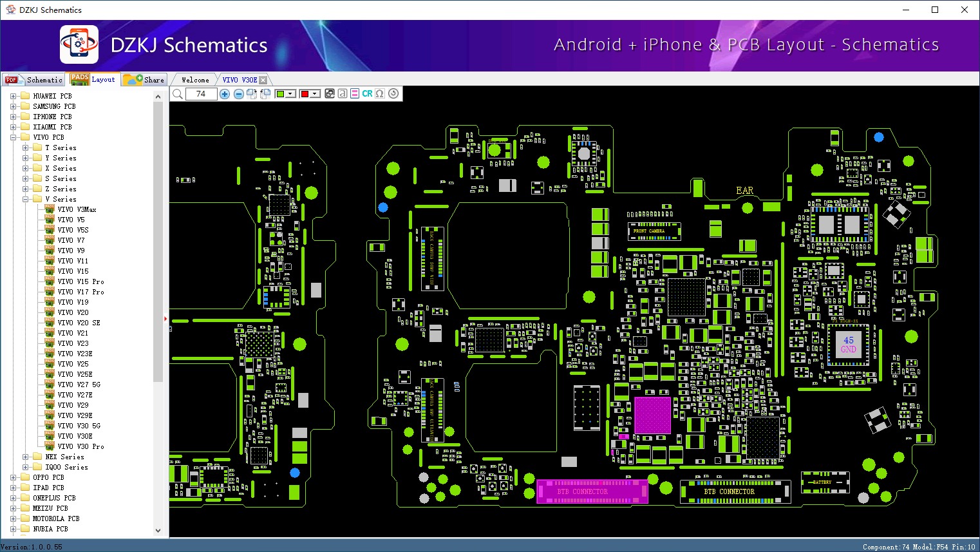Expand the SAMSUNG PCB folder
The height and width of the screenshot is (552, 980).
[x=13, y=106]
